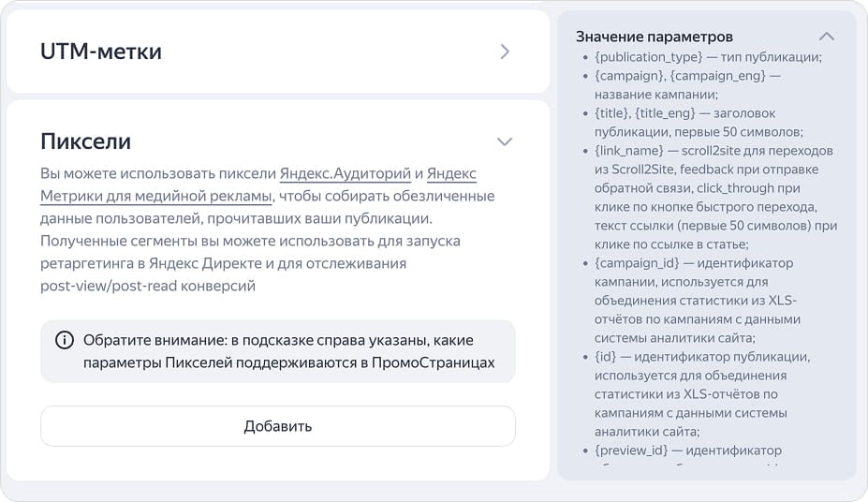This screenshot has width=868, height=502.
Task: Click the Значение параметров heading
Action: pyautogui.click(x=655, y=37)
